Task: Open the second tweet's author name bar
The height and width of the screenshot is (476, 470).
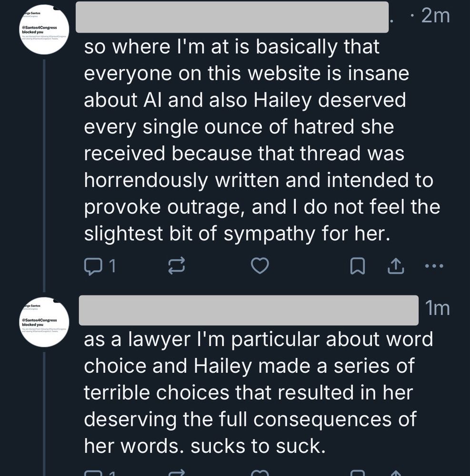Action: point(249,310)
